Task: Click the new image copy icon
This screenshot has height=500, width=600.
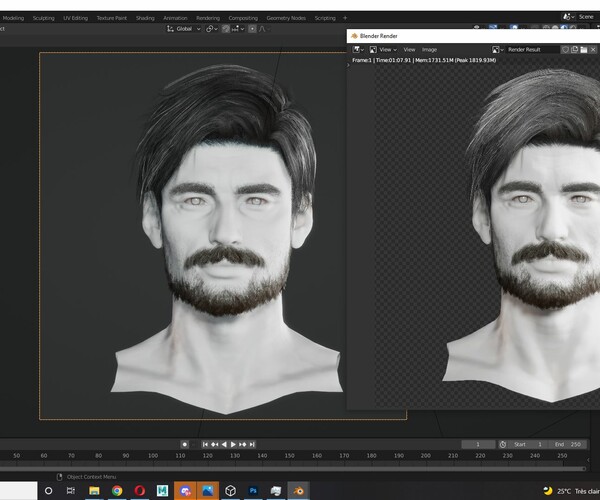Action: coord(574,50)
